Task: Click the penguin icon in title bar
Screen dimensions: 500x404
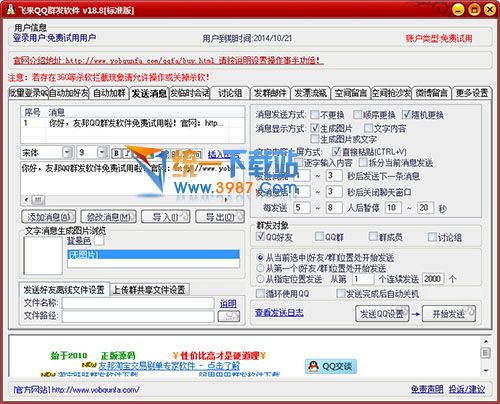Action: point(11,9)
